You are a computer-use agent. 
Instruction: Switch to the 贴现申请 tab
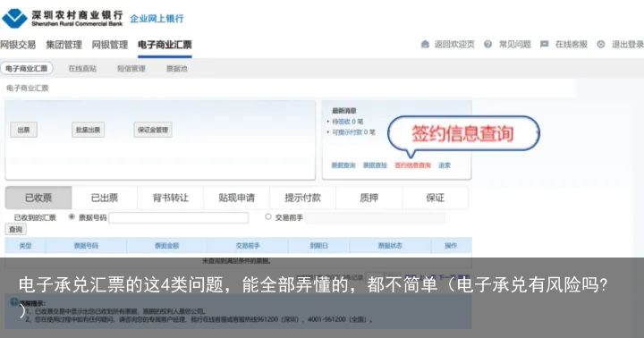click(x=236, y=198)
